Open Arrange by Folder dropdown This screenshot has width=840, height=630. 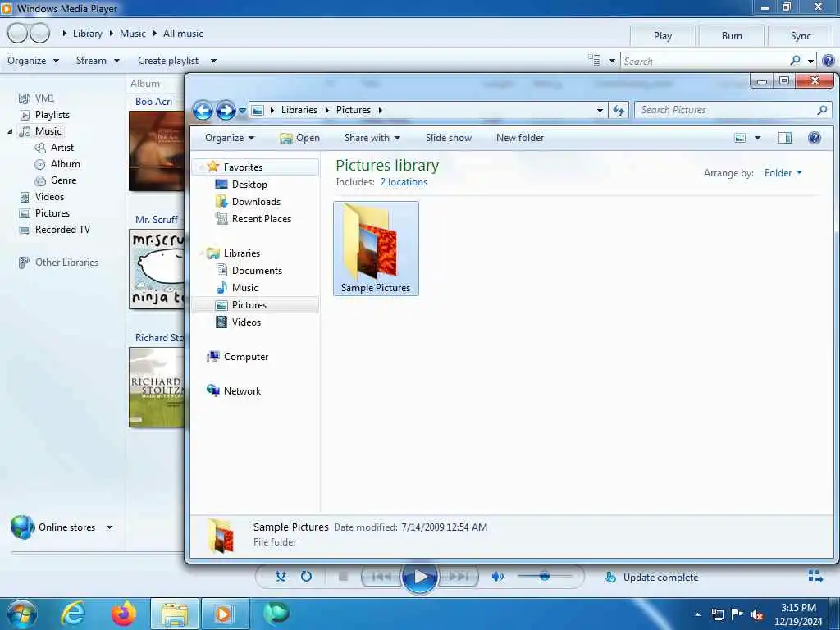783,172
